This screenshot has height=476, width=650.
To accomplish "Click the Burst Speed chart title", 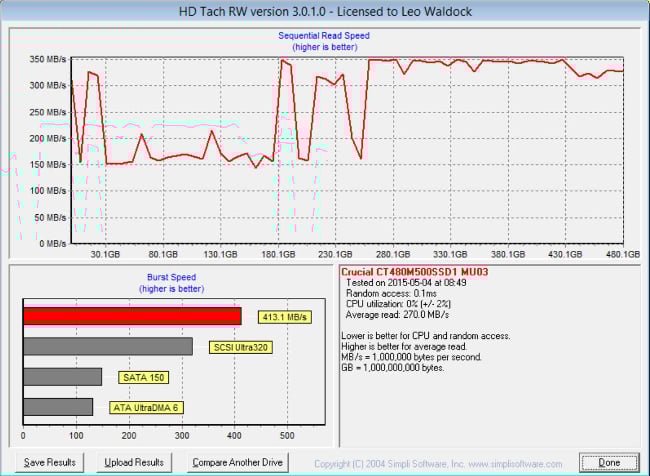I will pyautogui.click(x=171, y=277).
